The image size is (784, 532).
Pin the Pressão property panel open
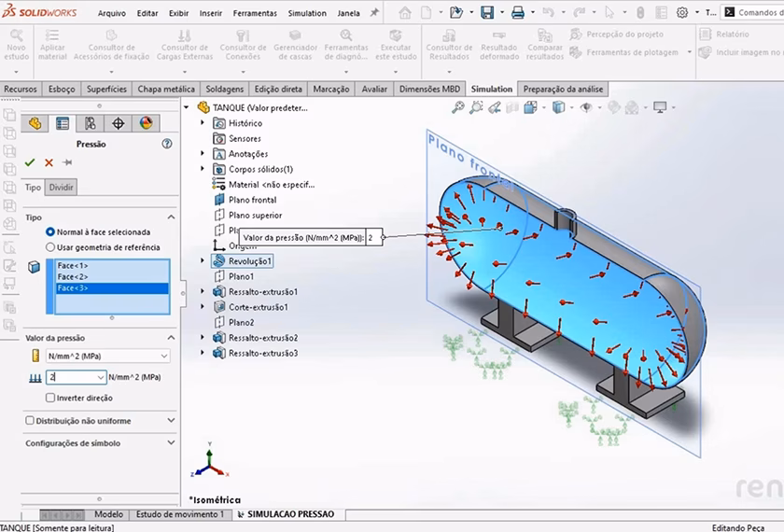[x=67, y=162]
